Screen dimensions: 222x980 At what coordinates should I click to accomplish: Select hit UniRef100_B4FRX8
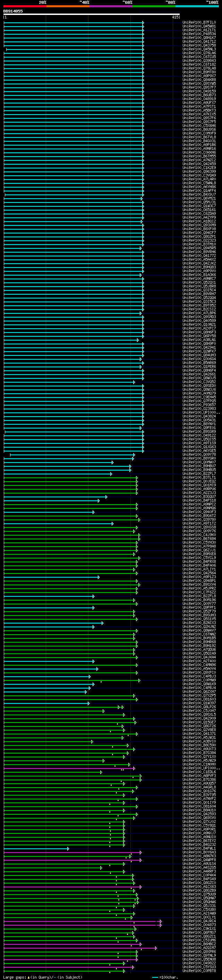click(199, 561)
